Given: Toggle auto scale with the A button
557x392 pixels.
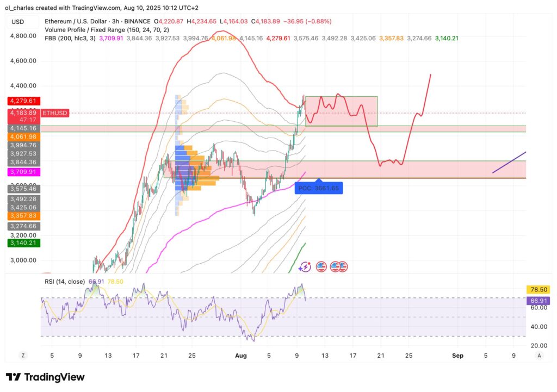Looking at the screenshot, I should pyautogui.click(x=539, y=355).
